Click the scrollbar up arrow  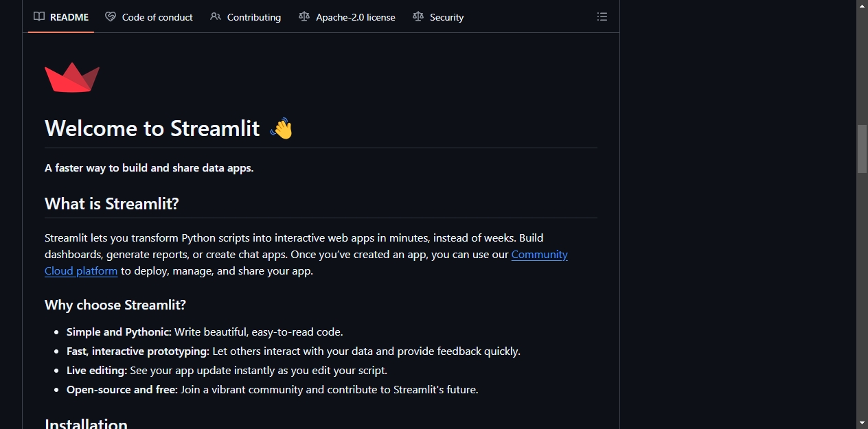point(862,5)
